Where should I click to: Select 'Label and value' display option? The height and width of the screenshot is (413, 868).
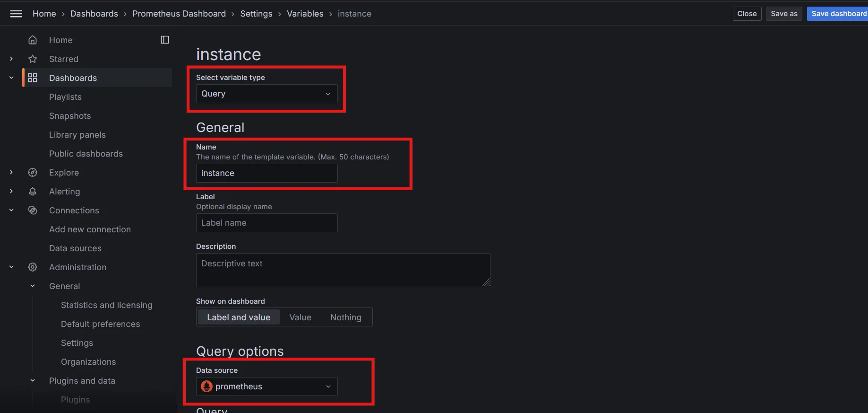point(239,317)
